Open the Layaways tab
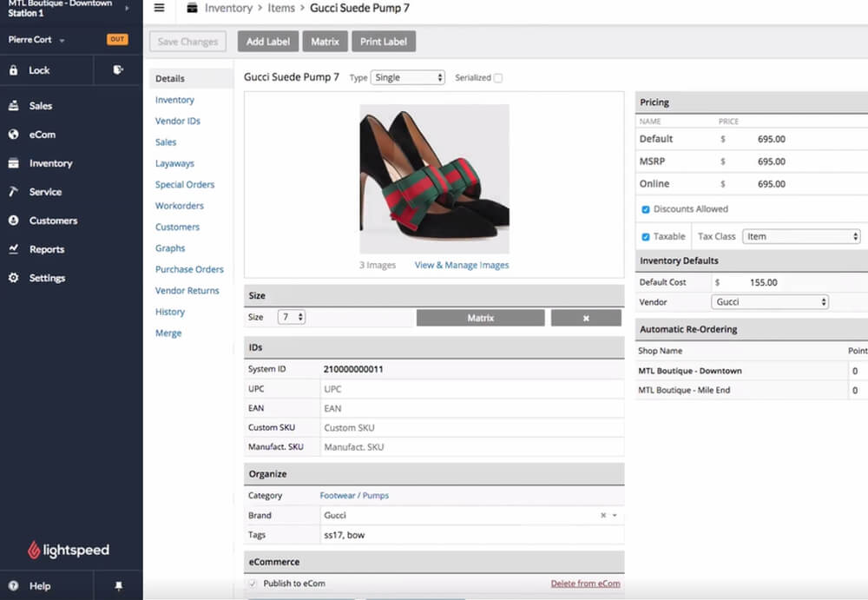The height and width of the screenshot is (600, 868). (174, 163)
